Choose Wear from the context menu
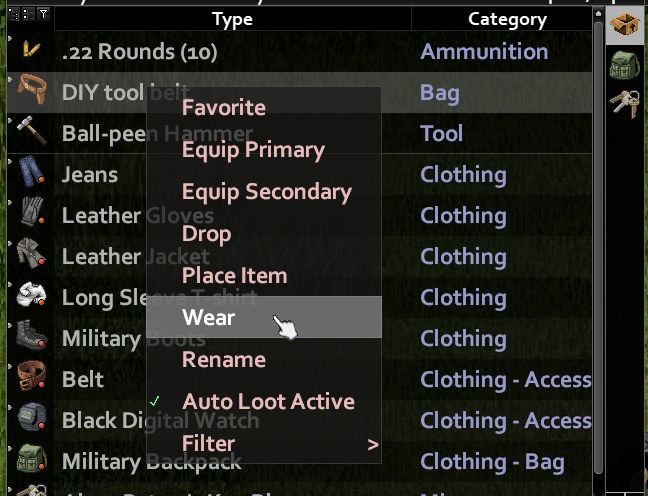The height and width of the screenshot is (496, 648). coord(264,317)
